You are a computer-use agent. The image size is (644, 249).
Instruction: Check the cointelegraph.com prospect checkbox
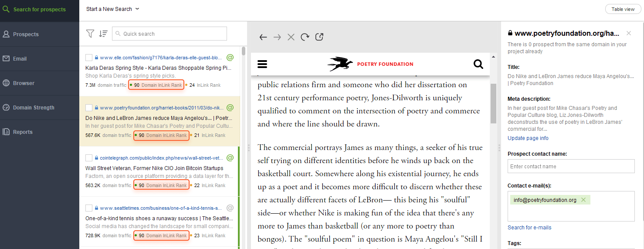click(x=89, y=157)
